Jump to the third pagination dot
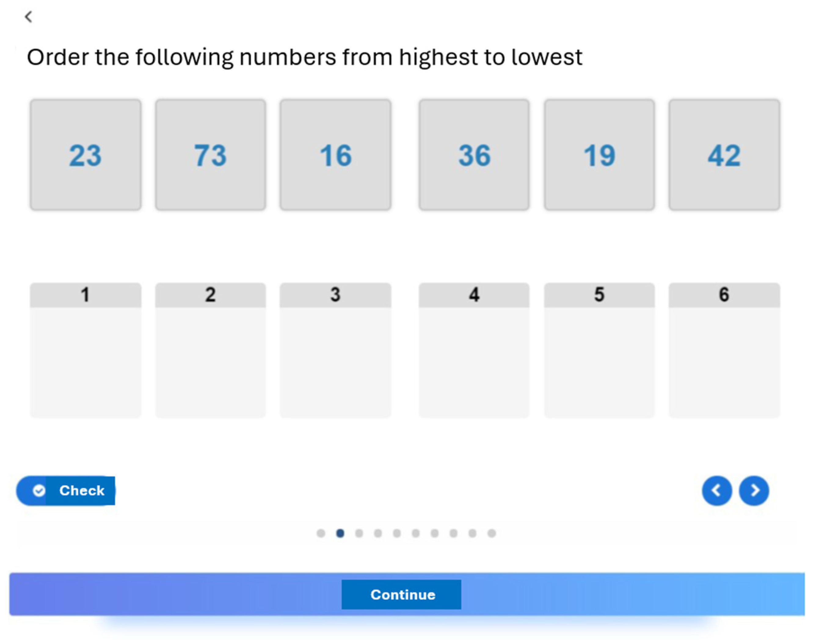This screenshot has width=815, height=644. (x=359, y=533)
